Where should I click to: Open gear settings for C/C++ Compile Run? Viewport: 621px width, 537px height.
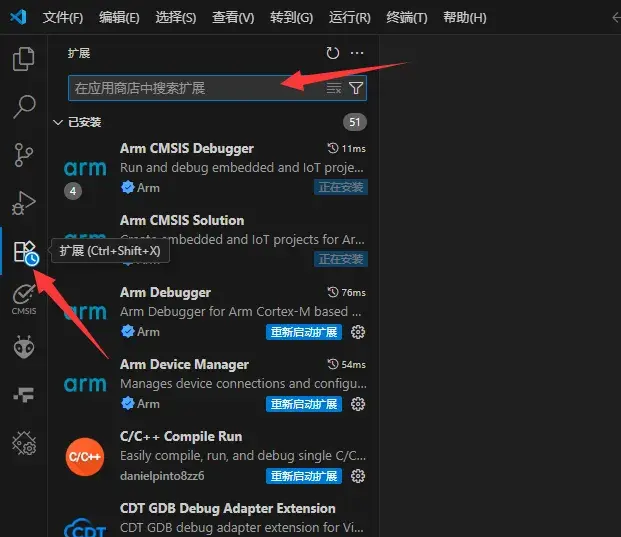click(x=358, y=476)
